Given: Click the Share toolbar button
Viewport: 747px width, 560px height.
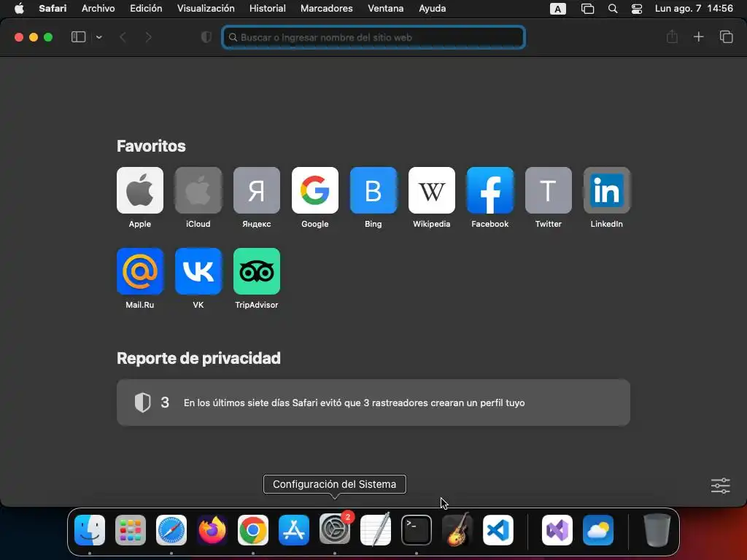Looking at the screenshot, I should point(672,36).
